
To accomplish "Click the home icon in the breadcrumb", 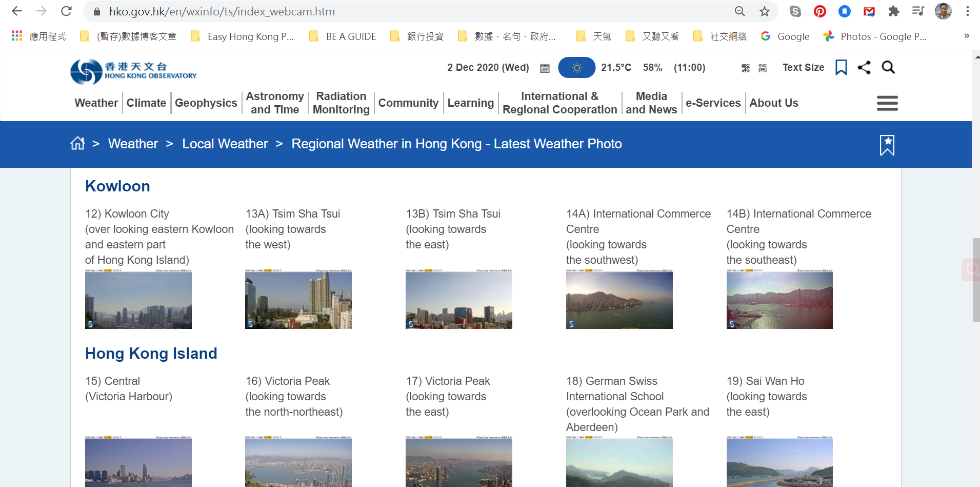I will pyautogui.click(x=77, y=143).
